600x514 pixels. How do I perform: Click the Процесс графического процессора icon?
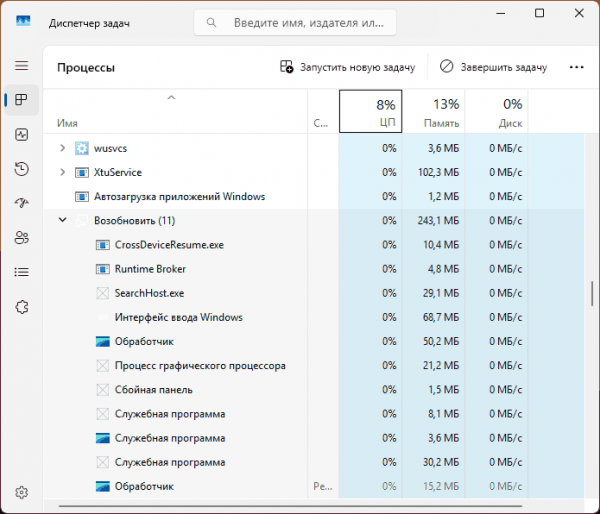click(x=103, y=366)
